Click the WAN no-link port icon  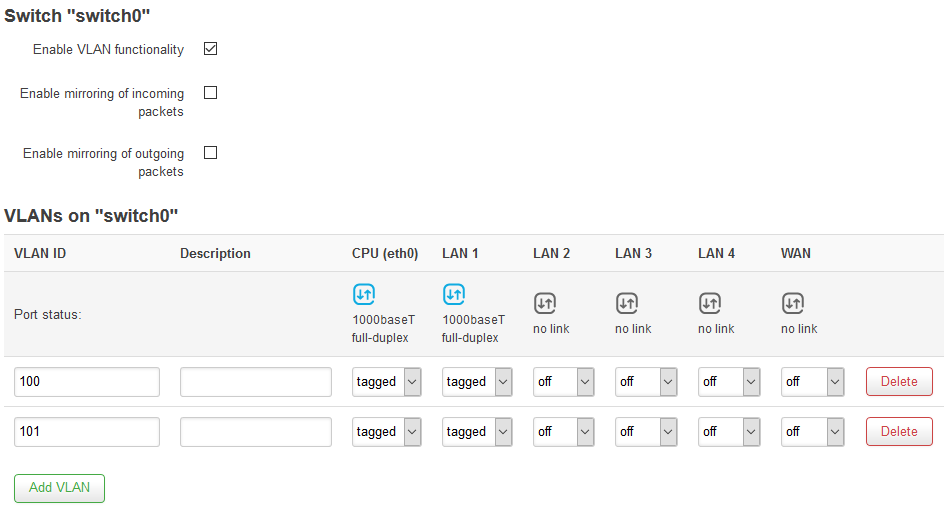tap(793, 303)
